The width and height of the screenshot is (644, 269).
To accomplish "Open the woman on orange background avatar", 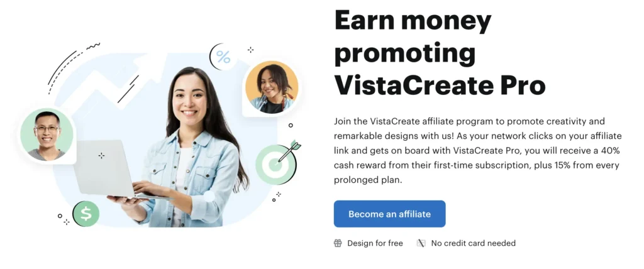I will (x=272, y=87).
